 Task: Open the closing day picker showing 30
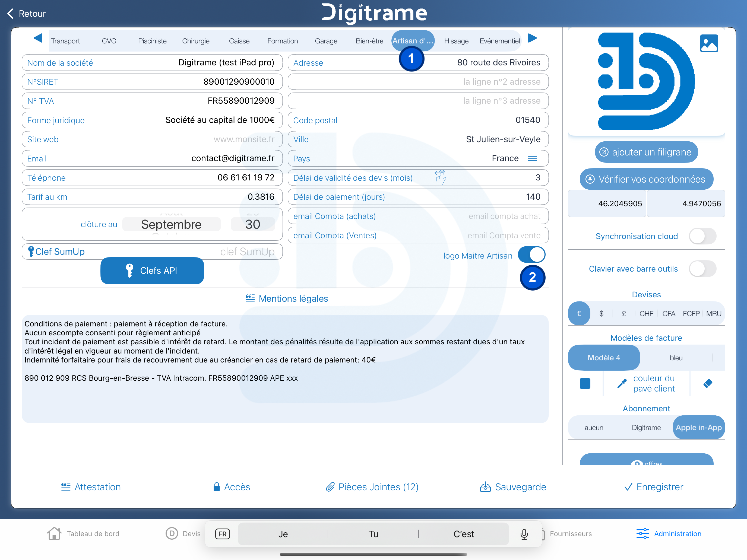click(253, 224)
